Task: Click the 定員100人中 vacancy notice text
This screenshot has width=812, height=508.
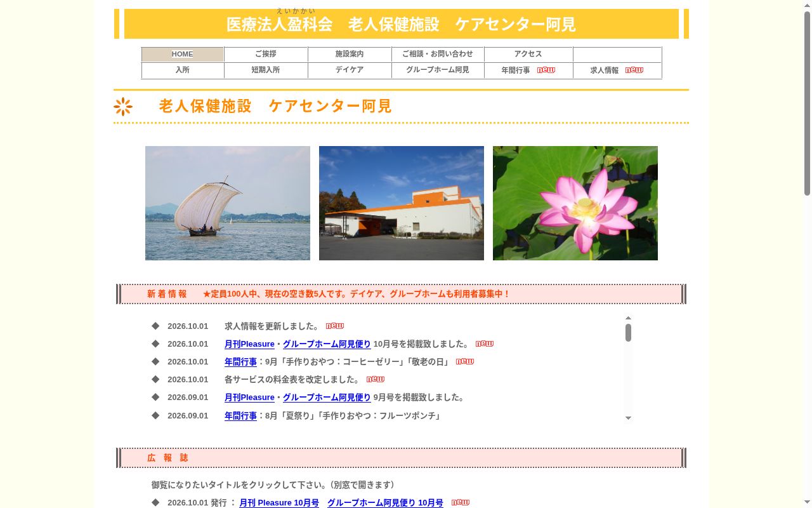Action: pos(357,294)
